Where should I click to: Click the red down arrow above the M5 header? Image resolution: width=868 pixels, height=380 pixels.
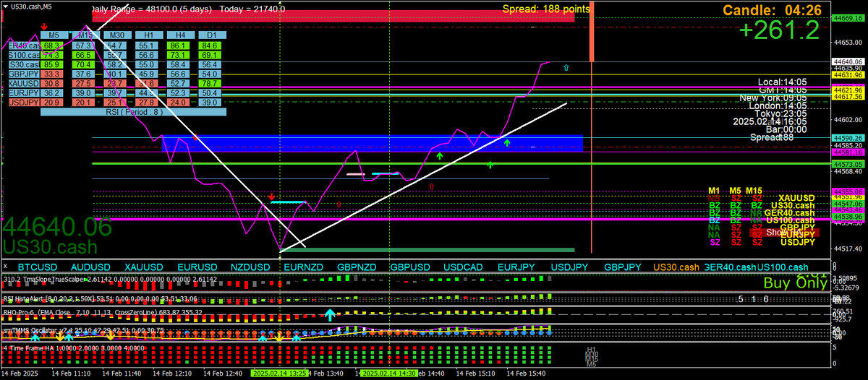pos(44,25)
